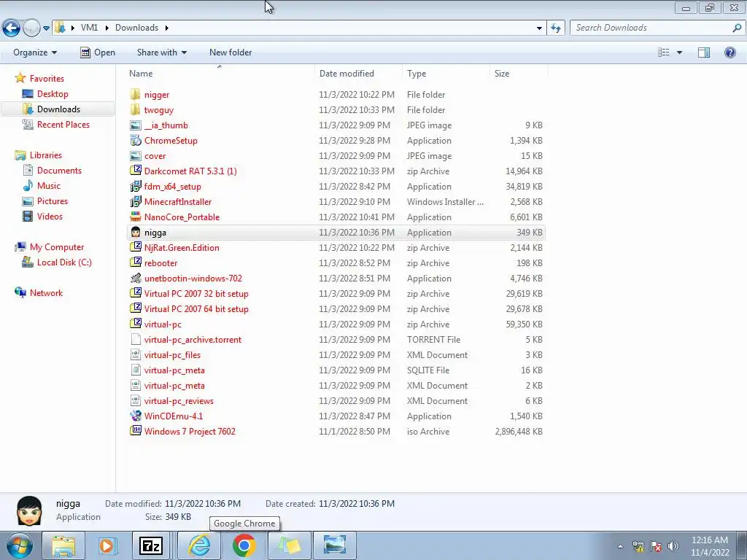Open the Share with menu
This screenshot has width=747, height=560.
[x=161, y=52]
